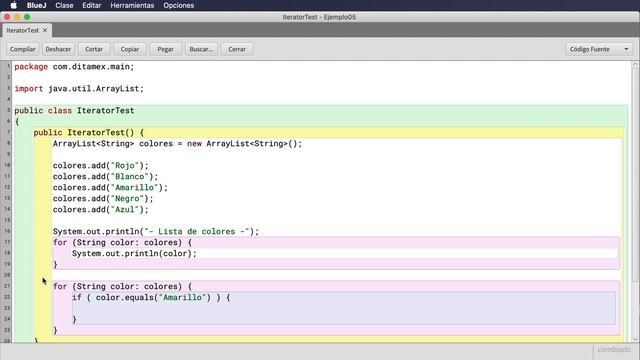Click the 'Lista de colores' println line

156,232
